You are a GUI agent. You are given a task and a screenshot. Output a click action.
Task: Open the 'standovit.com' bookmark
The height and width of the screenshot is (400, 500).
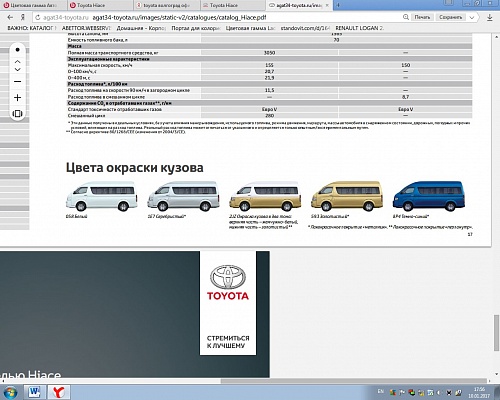[305, 28]
